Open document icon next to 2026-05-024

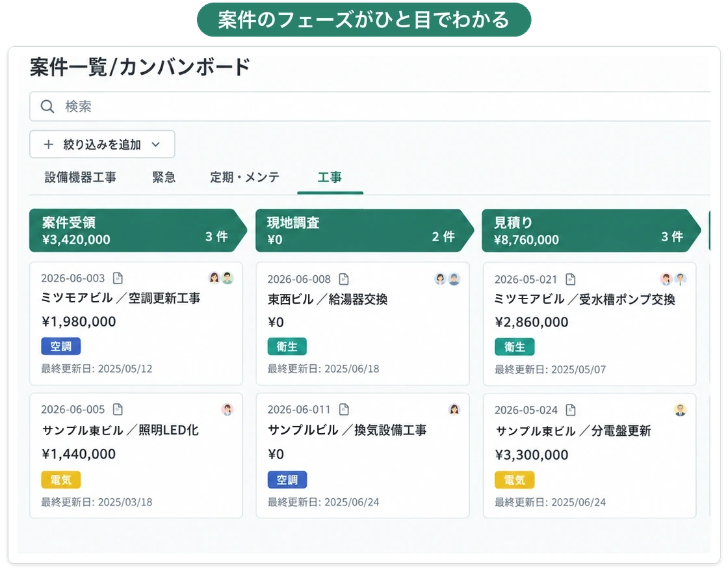(571, 410)
